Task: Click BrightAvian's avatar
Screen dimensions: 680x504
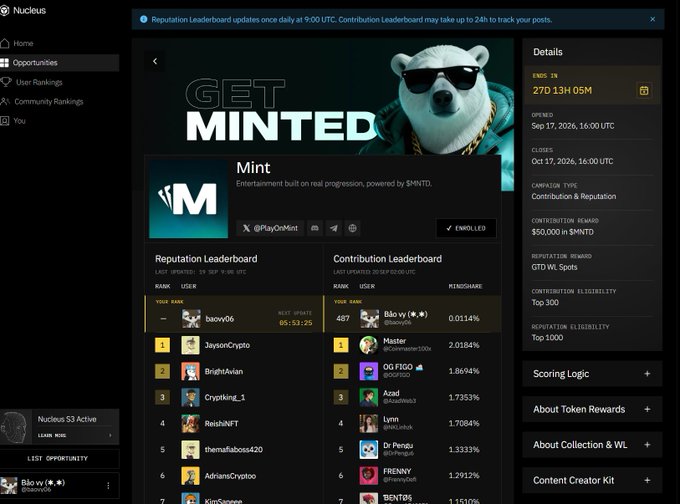Action: click(190, 371)
